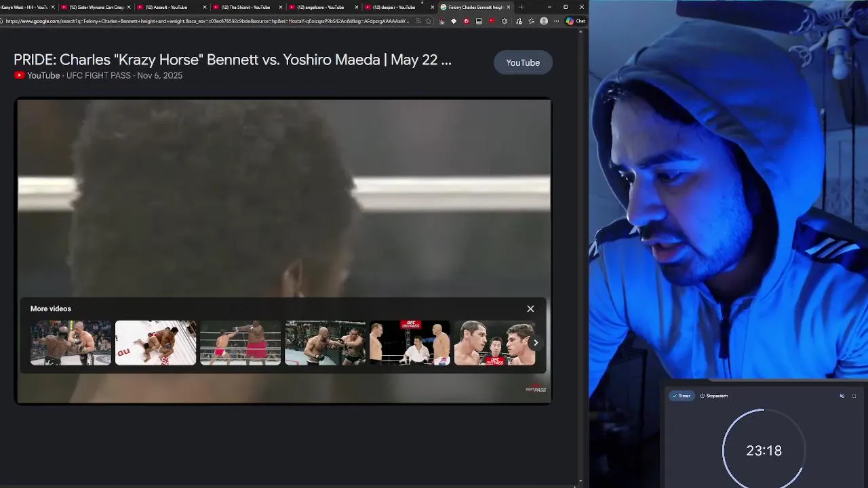Switch to the Kanye West - HH YouTube tab
Screen dimensions: 868x488
[x=24, y=7]
